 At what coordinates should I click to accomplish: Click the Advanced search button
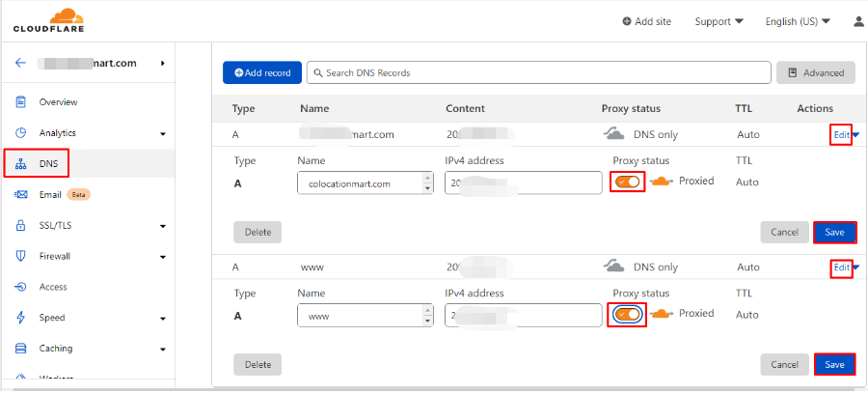816,72
